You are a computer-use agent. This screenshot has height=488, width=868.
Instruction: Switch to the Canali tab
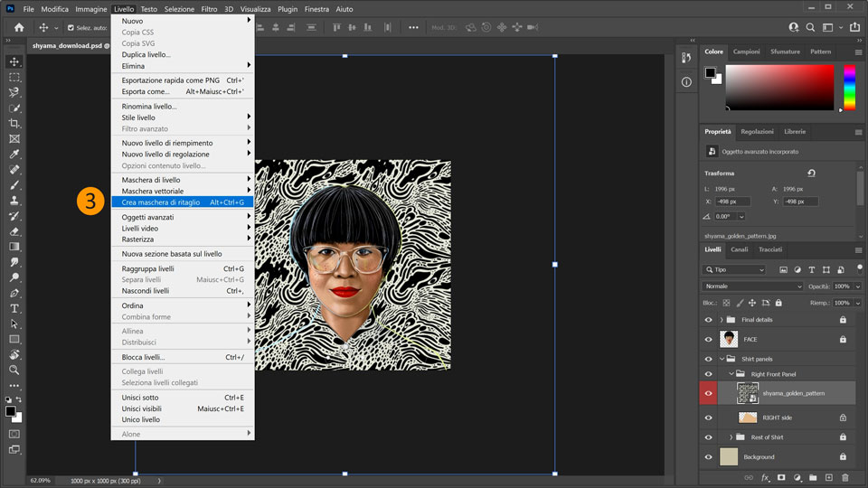740,249
